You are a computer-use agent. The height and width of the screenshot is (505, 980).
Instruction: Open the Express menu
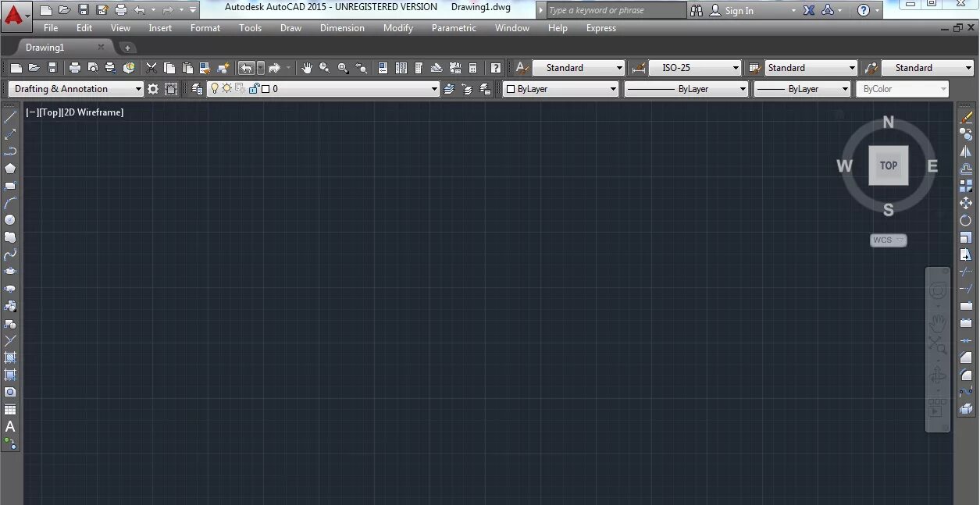(601, 28)
